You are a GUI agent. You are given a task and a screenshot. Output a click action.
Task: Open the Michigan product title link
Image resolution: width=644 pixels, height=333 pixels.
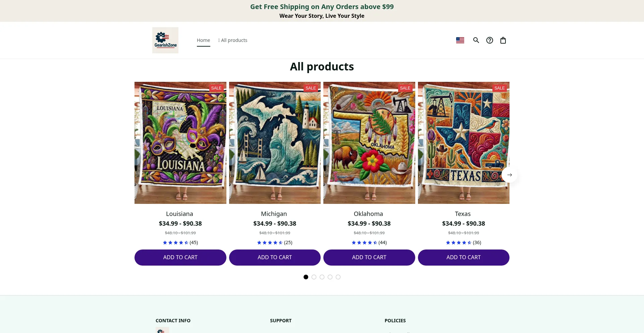[274, 214]
